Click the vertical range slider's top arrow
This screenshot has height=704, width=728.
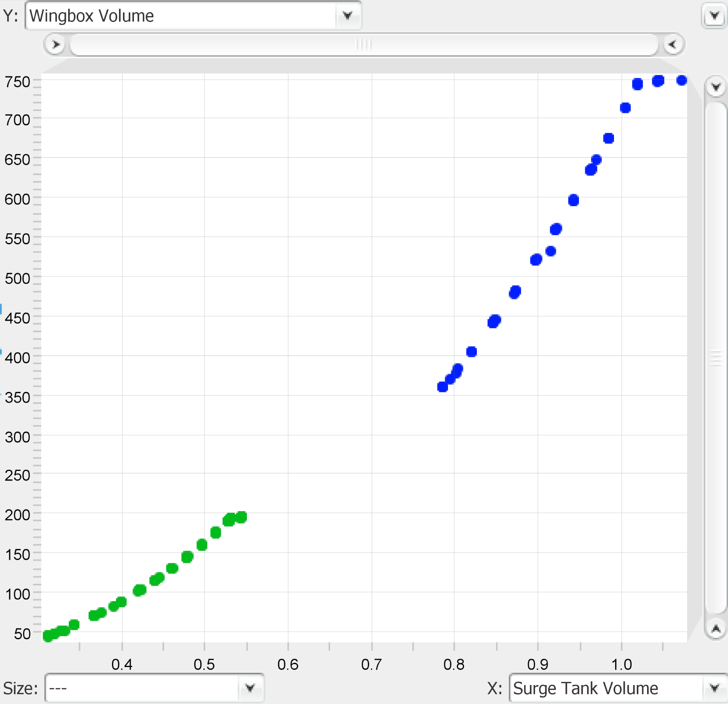[x=716, y=87]
